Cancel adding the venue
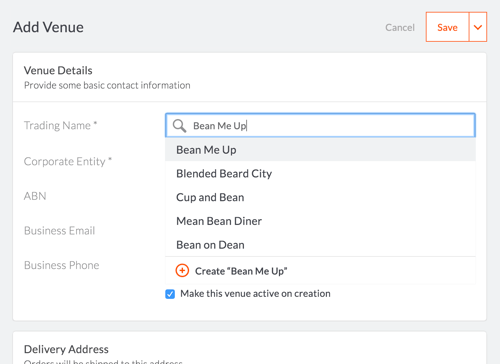Image resolution: width=500 pixels, height=364 pixels. [x=400, y=27]
